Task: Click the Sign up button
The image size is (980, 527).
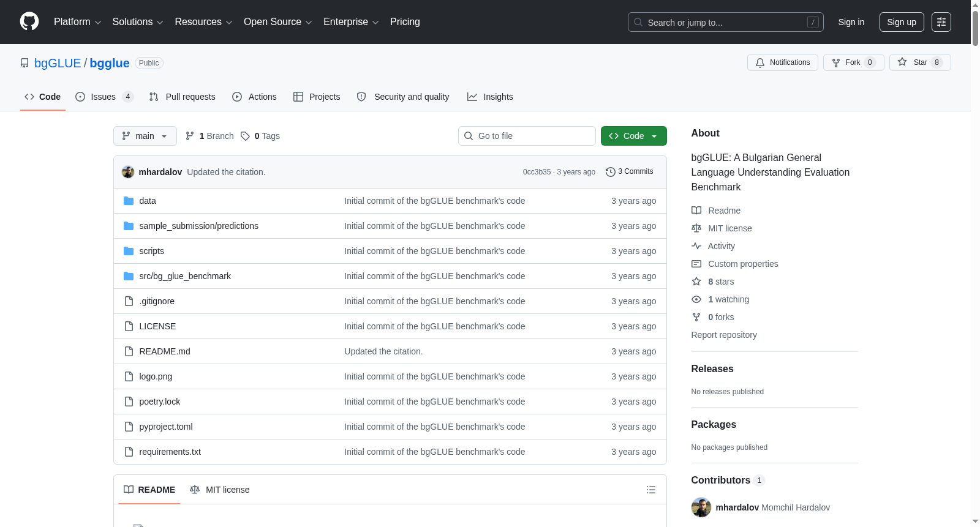Action: point(902,22)
